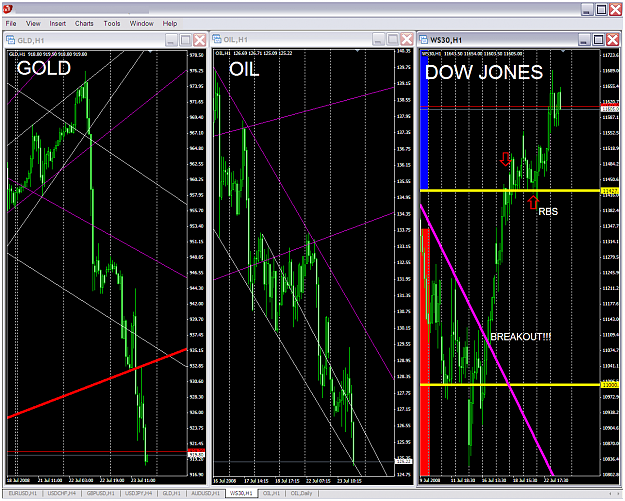Open the Insert menu
625x501 pixels.
pyautogui.click(x=57, y=24)
